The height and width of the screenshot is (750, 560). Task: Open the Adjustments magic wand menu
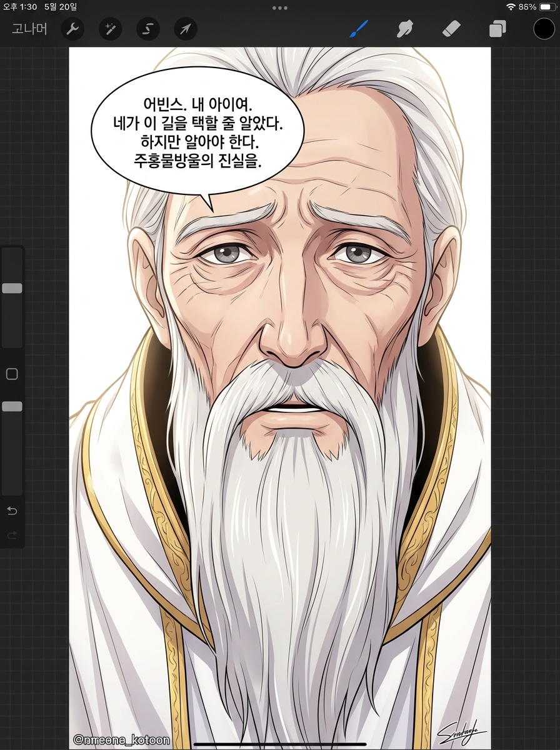click(x=111, y=29)
